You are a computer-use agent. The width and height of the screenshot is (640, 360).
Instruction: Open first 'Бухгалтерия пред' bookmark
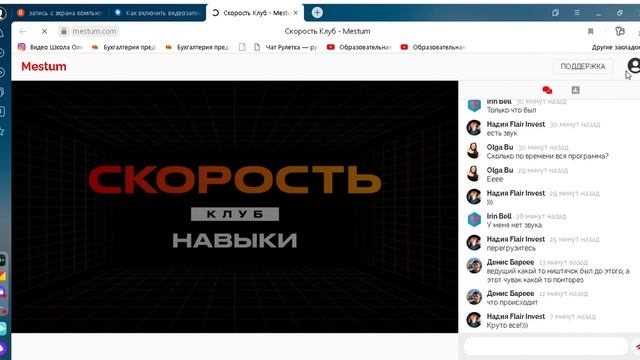(124, 47)
